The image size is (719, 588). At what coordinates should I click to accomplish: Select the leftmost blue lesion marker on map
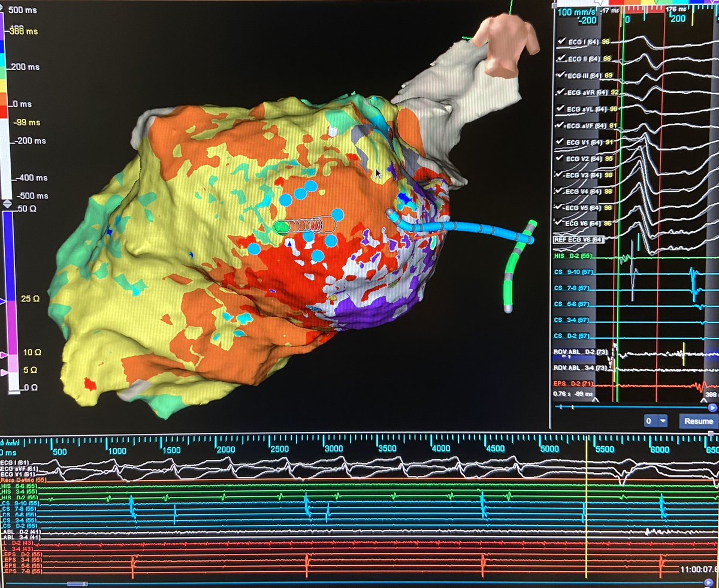[x=254, y=248]
